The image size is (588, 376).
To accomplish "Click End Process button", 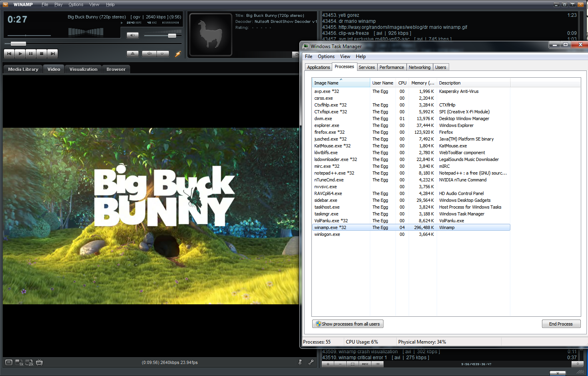I will point(561,324).
